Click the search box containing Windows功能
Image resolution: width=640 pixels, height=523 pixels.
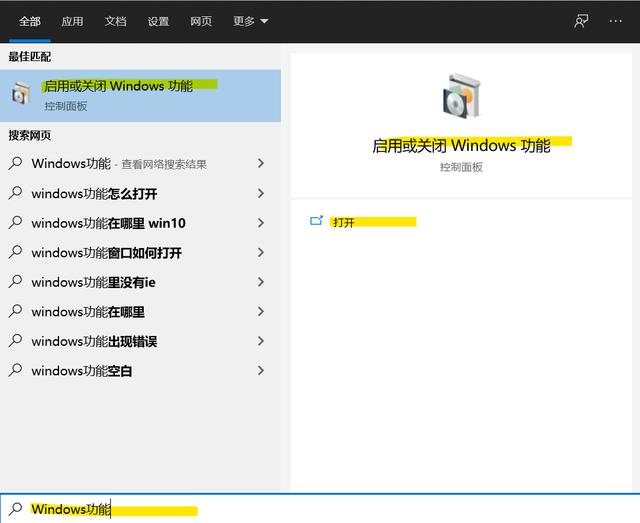320,509
